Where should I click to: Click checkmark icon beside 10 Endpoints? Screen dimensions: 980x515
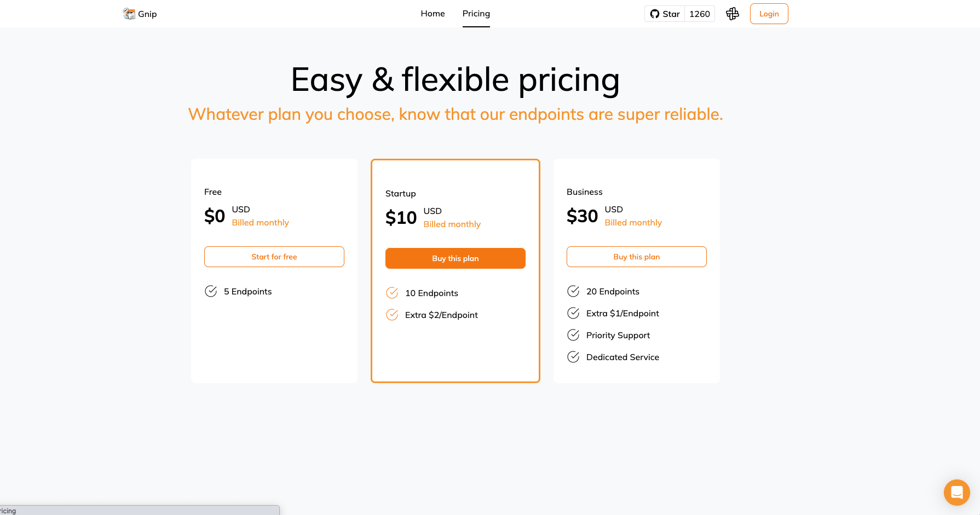tap(392, 293)
